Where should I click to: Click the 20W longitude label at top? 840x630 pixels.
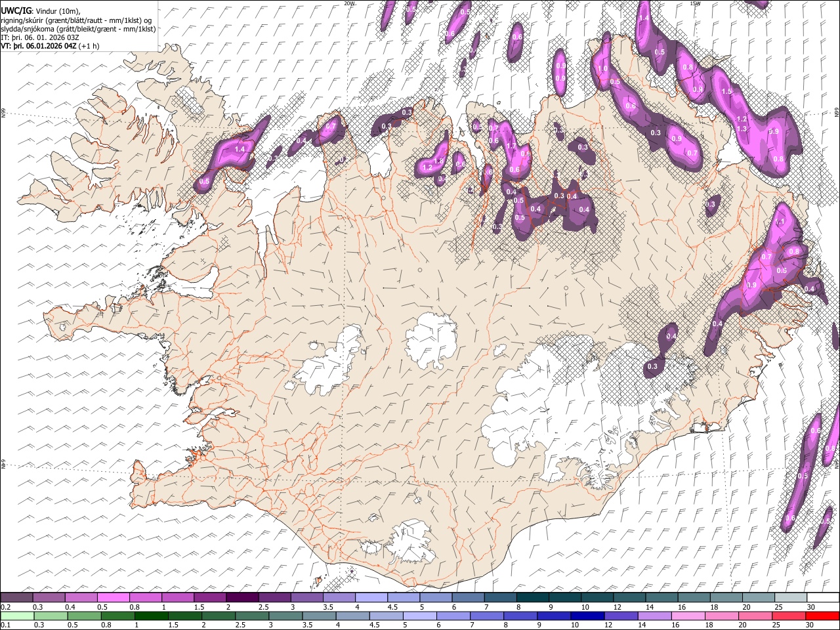(349, 3)
